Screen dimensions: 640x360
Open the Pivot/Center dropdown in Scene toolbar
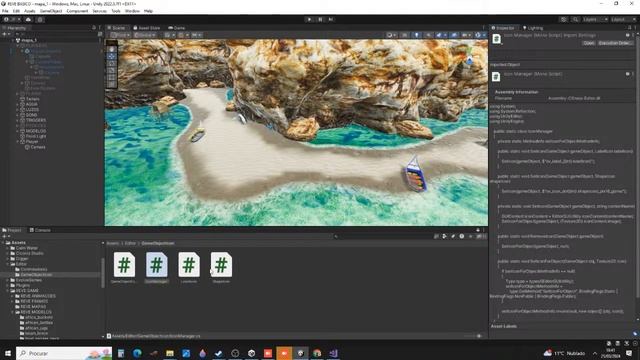coord(120,35)
